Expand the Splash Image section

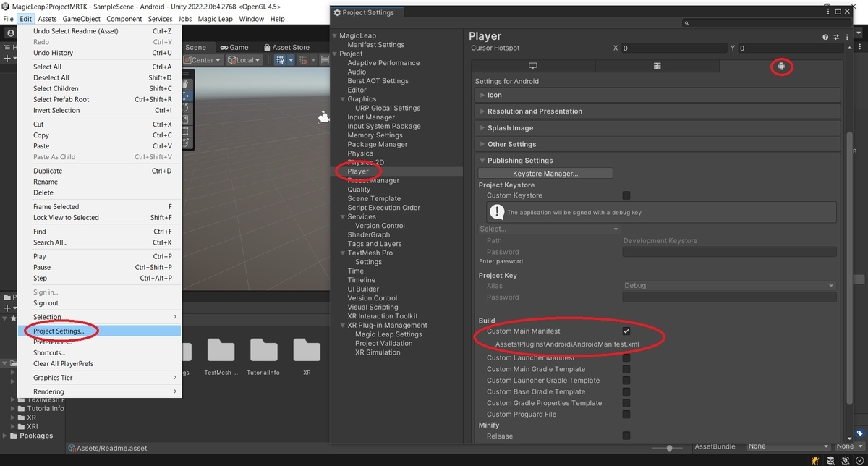658,128
